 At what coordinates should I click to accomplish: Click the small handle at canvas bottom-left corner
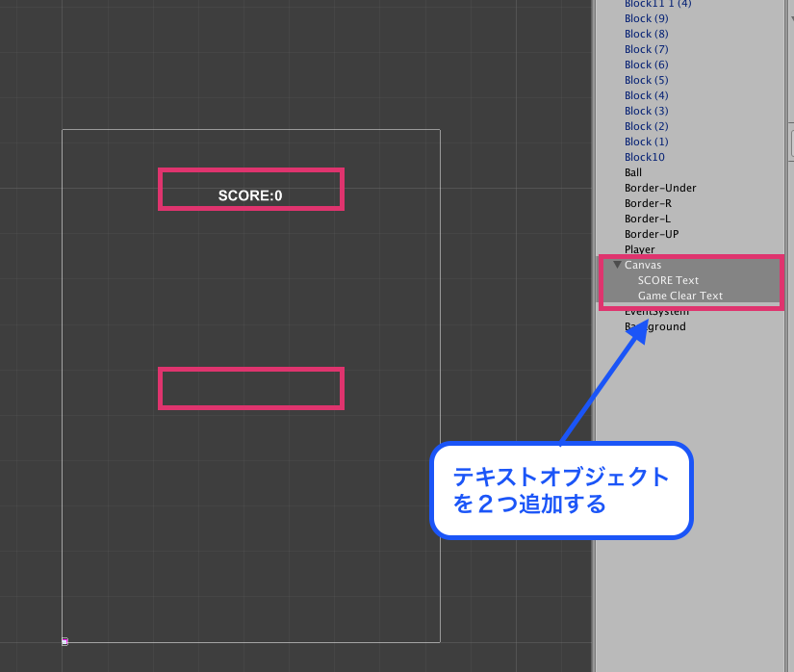click(64, 640)
